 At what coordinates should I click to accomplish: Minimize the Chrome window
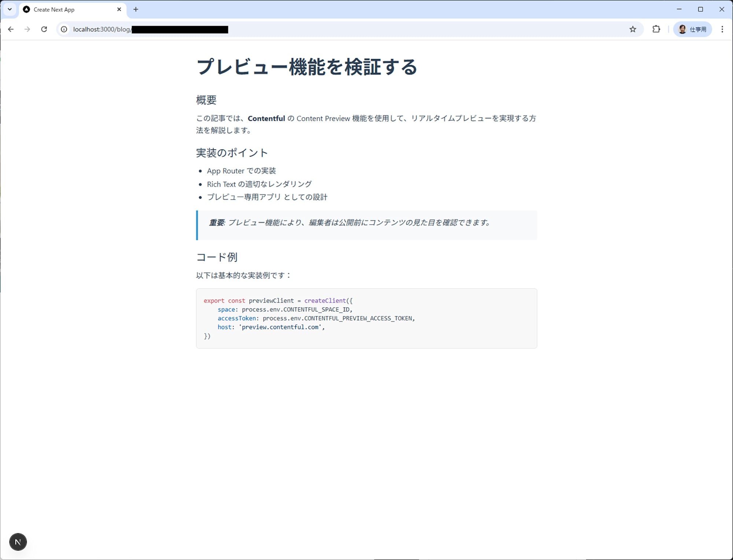pos(679,9)
